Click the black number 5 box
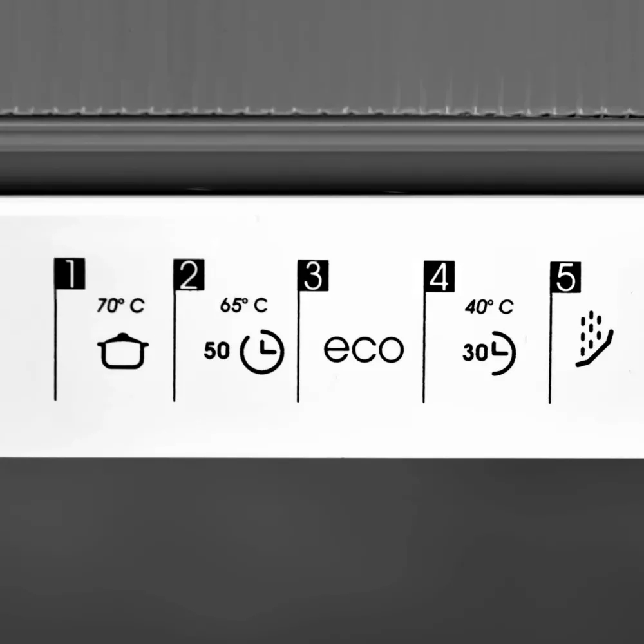Viewport: 644px width, 644px height. click(565, 277)
